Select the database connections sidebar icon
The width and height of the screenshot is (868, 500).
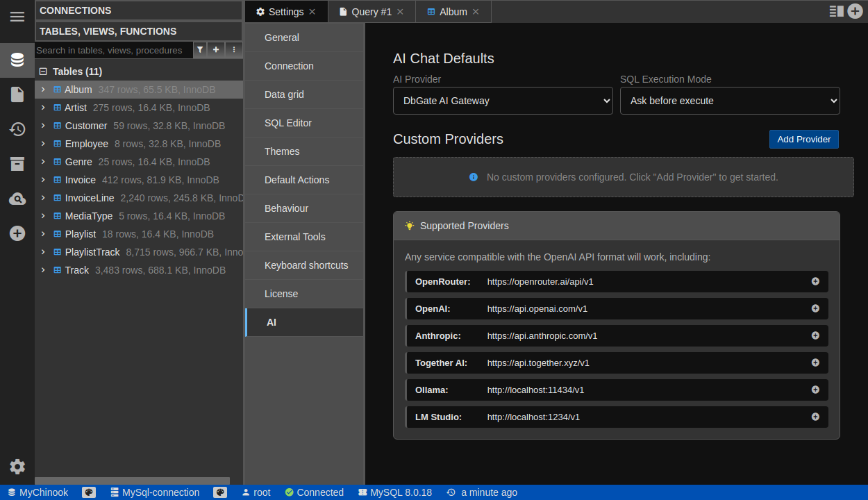coord(17,60)
